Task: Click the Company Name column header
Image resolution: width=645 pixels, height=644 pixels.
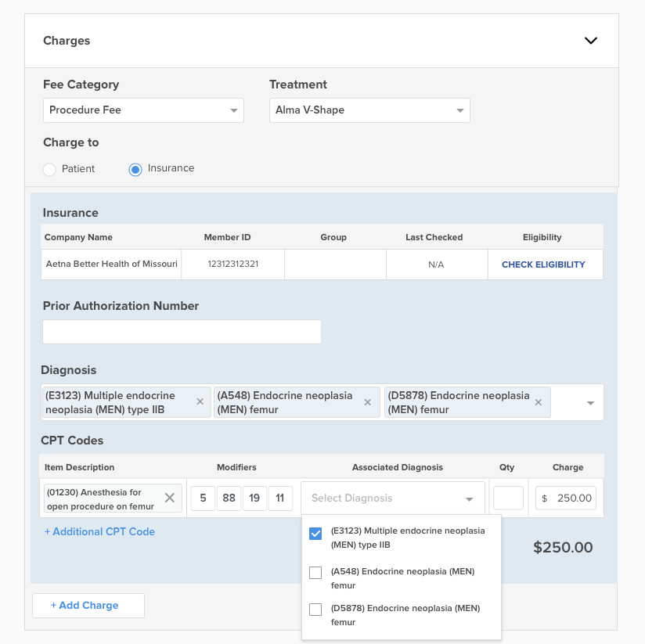Action: pos(78,237)
